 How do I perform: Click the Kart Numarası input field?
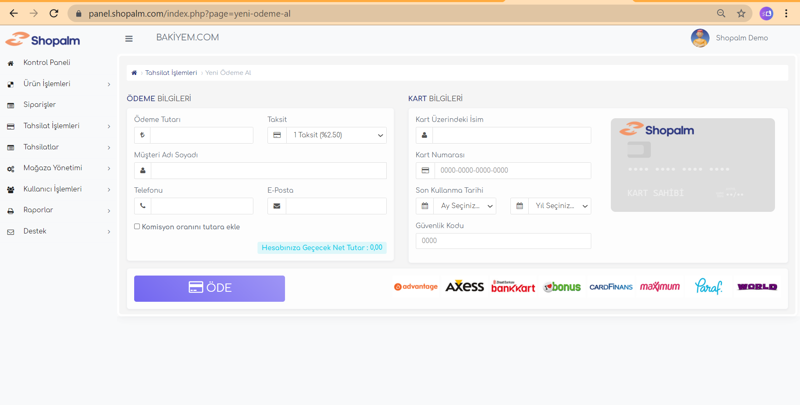pyautogui.click(x=512, y=171)
